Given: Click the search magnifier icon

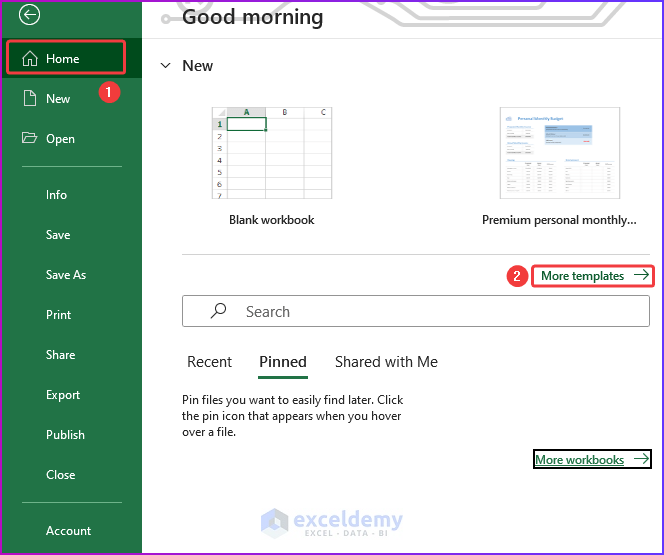Looking at the screenshot, I should (219, 311).
